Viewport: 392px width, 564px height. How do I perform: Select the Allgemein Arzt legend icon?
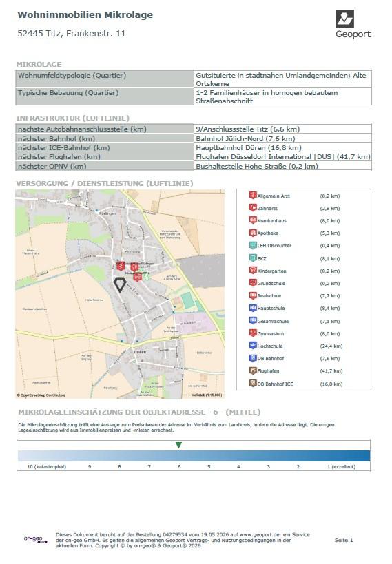[253, 196]
